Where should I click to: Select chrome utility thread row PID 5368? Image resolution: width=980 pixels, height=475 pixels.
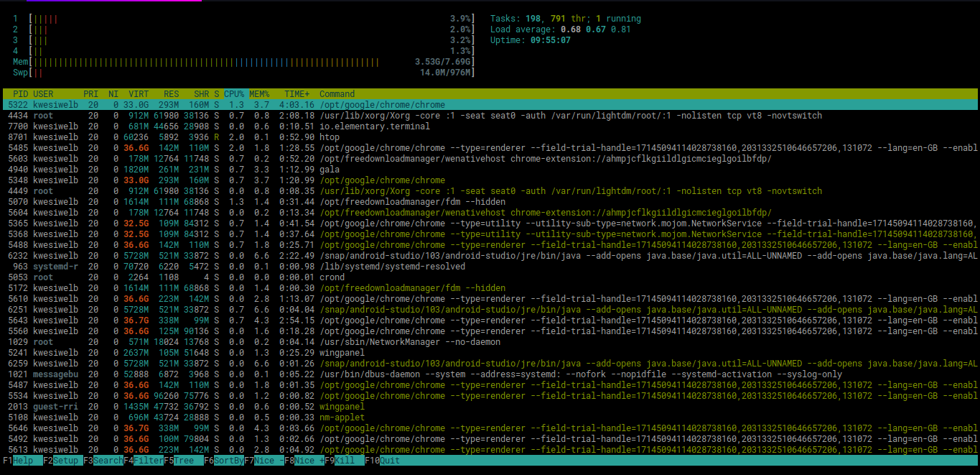[x=490, y=234]
